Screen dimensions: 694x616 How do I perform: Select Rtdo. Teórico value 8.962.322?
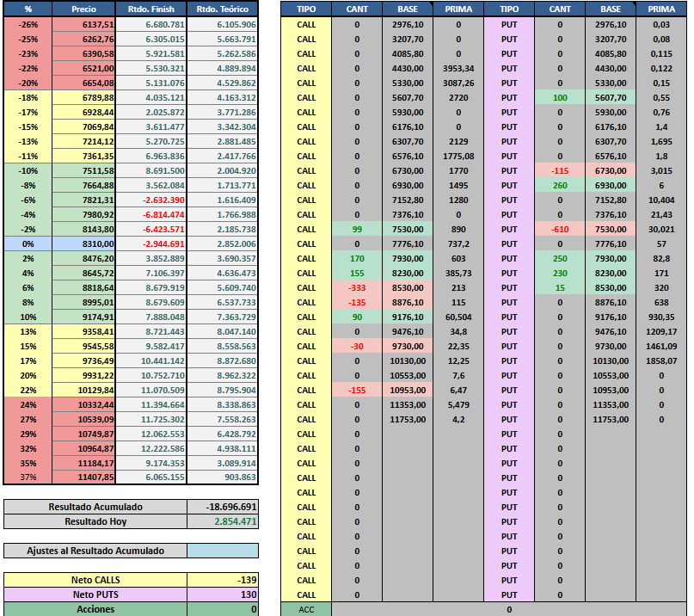222,375
